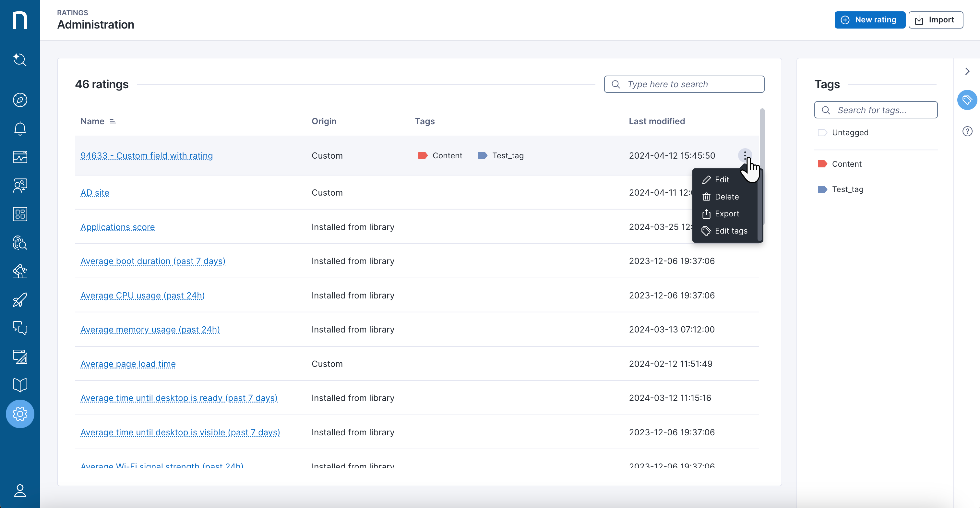Open the remediation robot-arm icon
The image size is (980, 508).
click(20, 271)
